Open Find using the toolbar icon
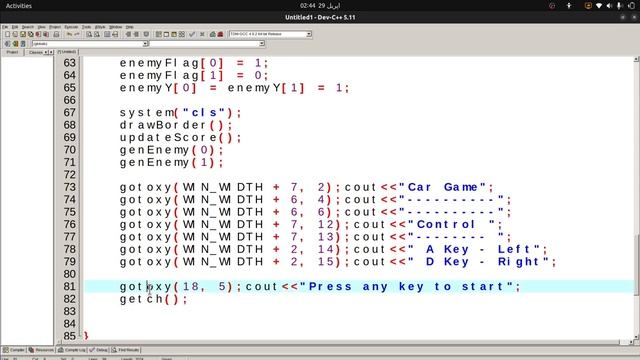640x360 pixels. pyautogui.click(x=89, y=34)
